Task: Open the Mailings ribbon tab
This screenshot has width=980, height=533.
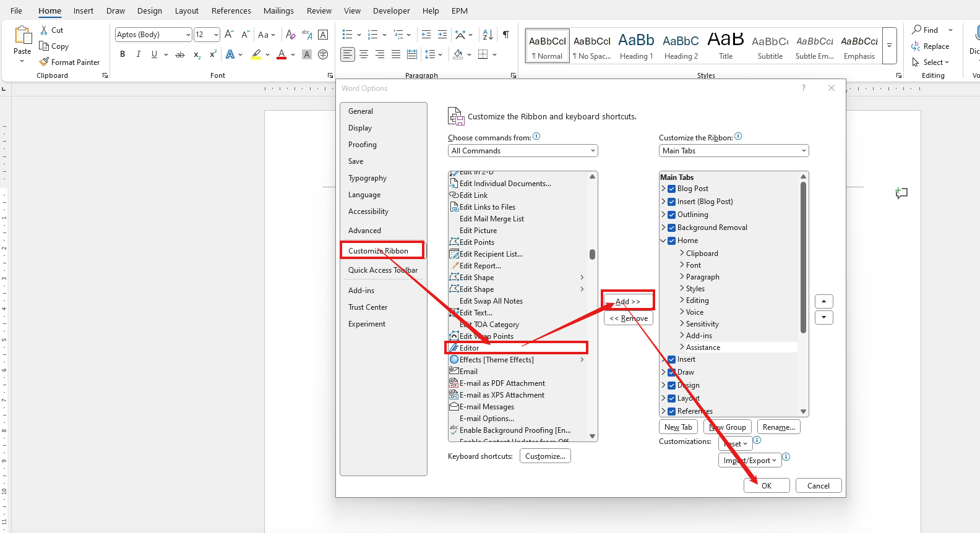Action: click(278, 11)
